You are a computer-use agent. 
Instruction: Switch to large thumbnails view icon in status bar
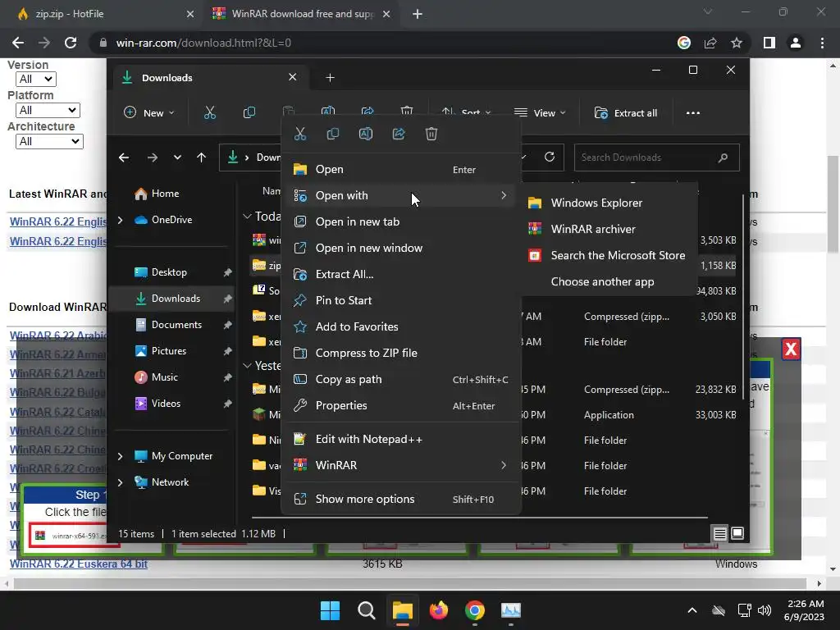click(737, 533)
